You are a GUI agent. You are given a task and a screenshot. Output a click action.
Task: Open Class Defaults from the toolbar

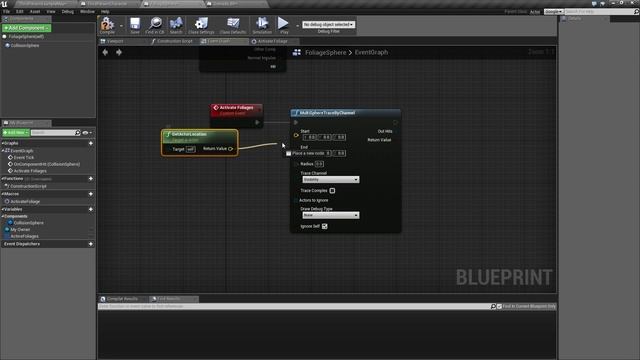coord(233,25)
